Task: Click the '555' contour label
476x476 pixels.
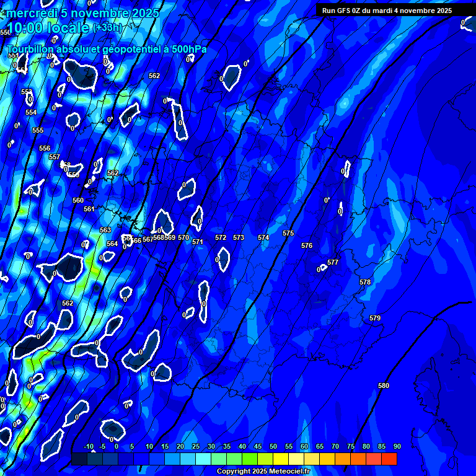Action: coord(38,131)
